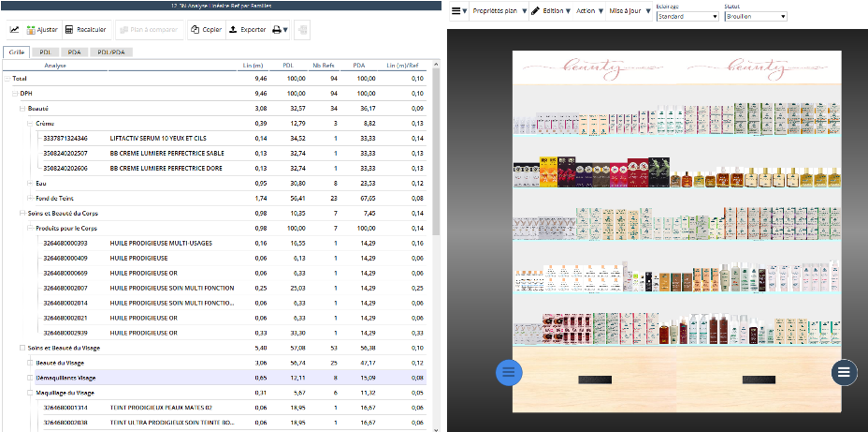Collapse the Soins et Beauté du Corps node
The width and height of the screenshot is (868, 432).
click(x=22, y=213)
